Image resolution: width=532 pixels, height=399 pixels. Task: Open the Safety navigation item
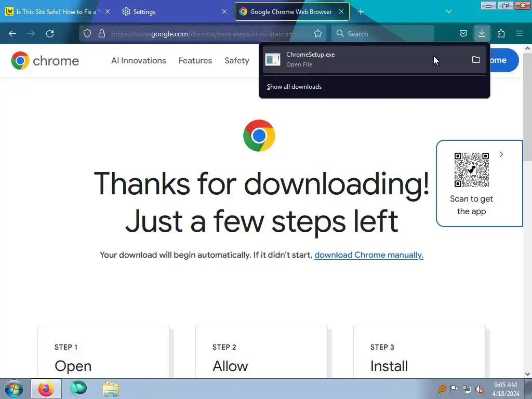pyautogui.click(x=237, y=61)
